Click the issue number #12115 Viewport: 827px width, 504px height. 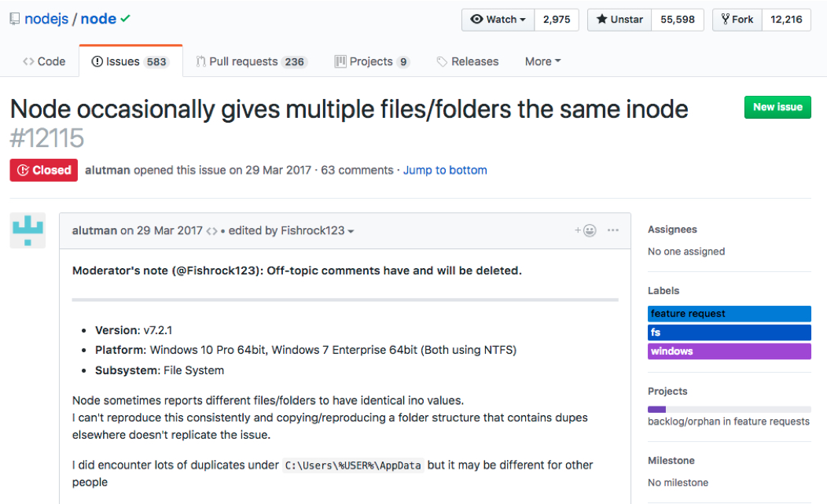[47, 138]
